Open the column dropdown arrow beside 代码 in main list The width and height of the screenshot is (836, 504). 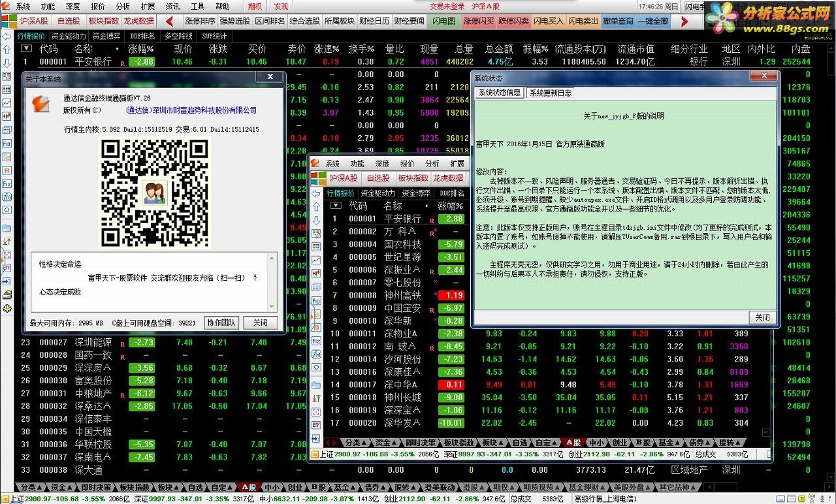click(x=26, y=48)
